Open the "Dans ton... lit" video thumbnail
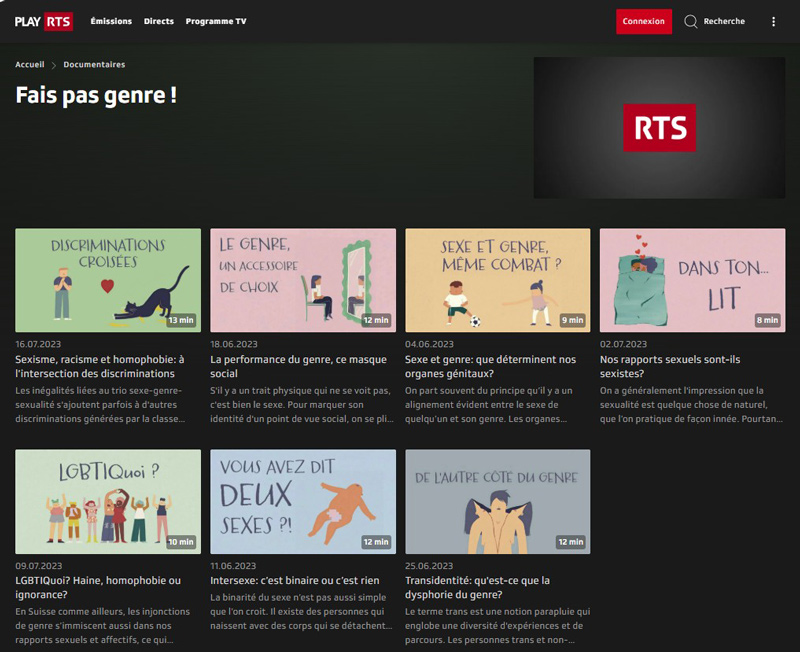Image resolution: width=800 pixels, height=652 pixels. 692,280
